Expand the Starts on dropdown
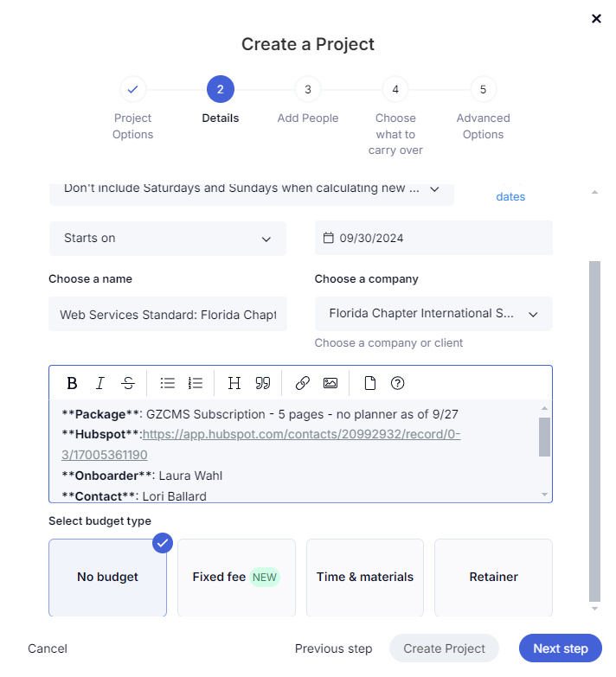616x677 pixels. [168, 239]
